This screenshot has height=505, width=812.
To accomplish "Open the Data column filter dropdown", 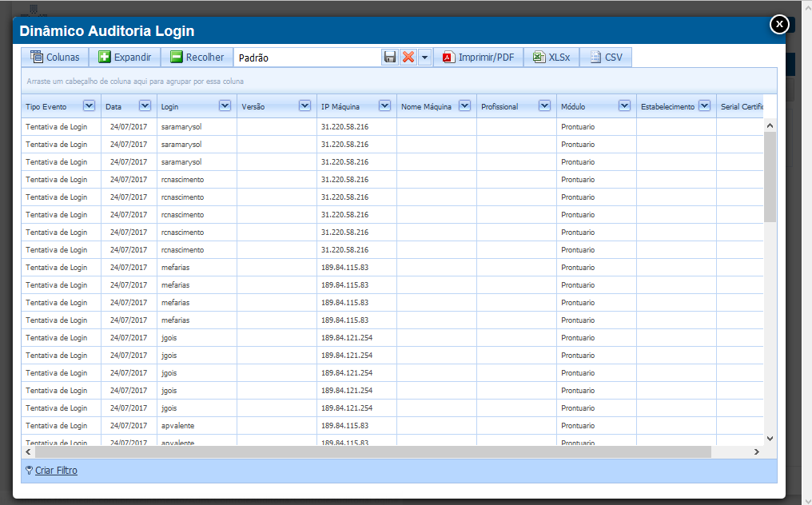I will pos(145,105).
